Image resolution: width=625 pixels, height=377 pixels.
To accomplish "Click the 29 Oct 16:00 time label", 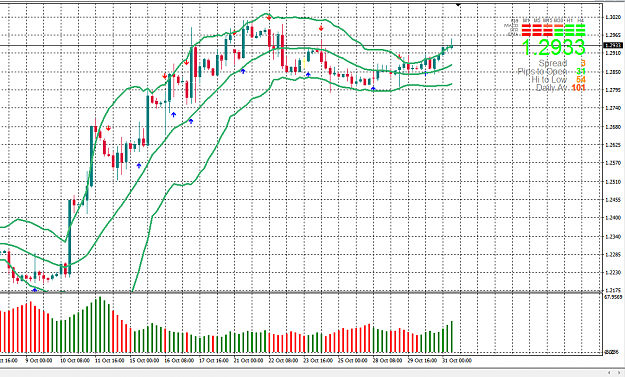I will [422, 361].
